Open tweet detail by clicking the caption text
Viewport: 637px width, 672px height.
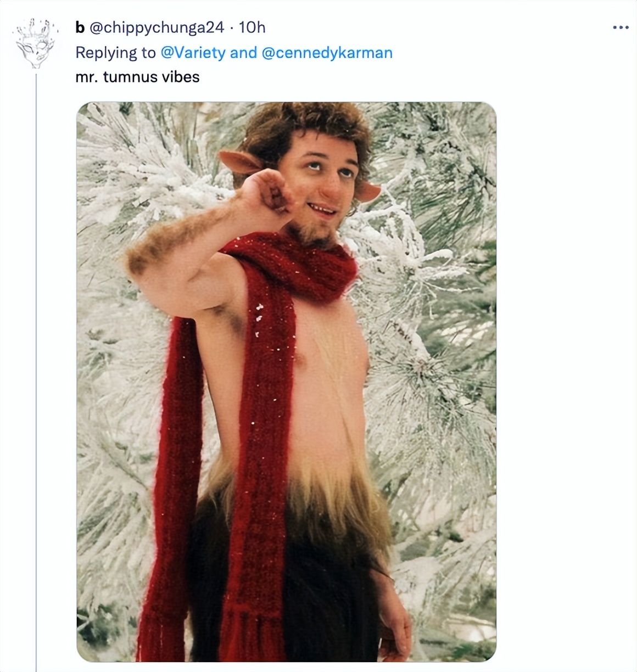tap(137, 77)
